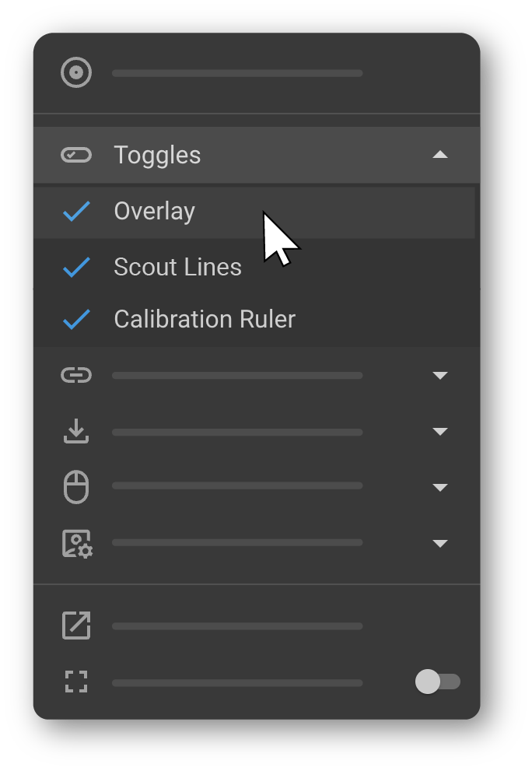The height and width of the screenshot is (771, 532).
Task: Click the fullscreen corners icon
Action: pos(76,682)
